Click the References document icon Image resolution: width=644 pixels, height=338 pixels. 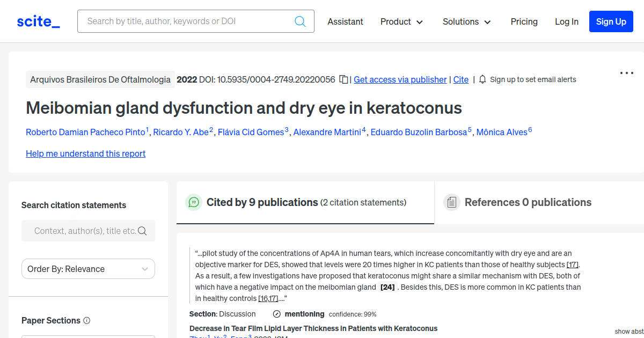point(452,202)
